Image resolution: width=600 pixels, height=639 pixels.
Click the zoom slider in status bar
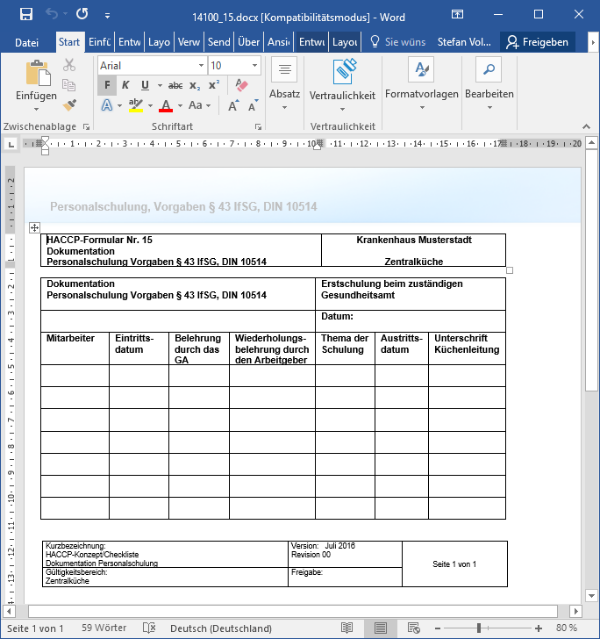(x=478, y=628)
